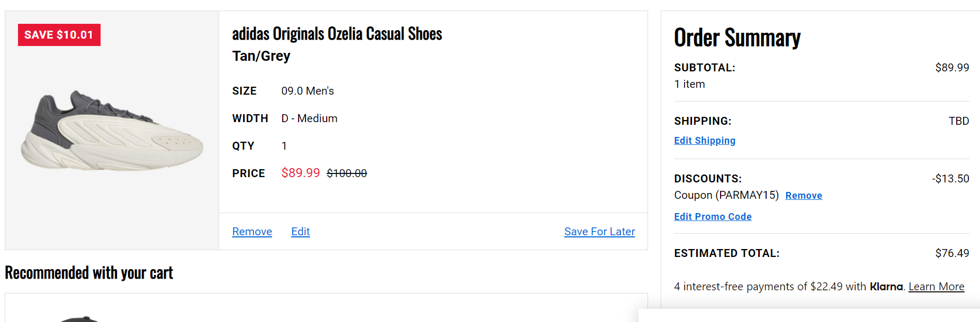The width and height of the screenshot is (980, 322).
Task: Click the TBD shipping value
Action: pos(960,121)
